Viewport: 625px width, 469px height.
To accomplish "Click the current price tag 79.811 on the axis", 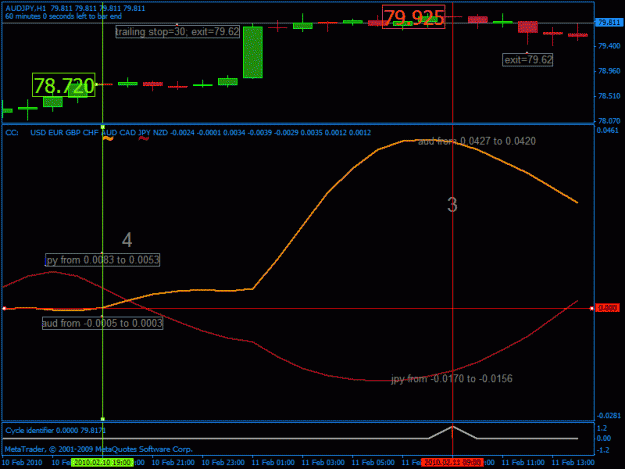I will (x=609, y=23).
